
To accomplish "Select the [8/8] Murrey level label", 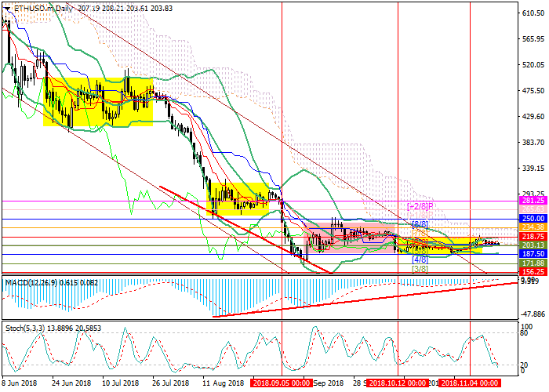I will (420, 224).
